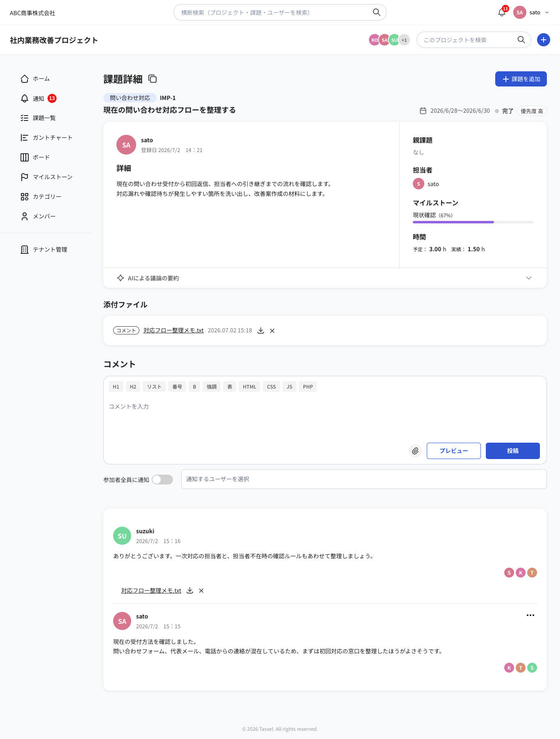Click the SA avatar in the top header

[x=519, y=12]
